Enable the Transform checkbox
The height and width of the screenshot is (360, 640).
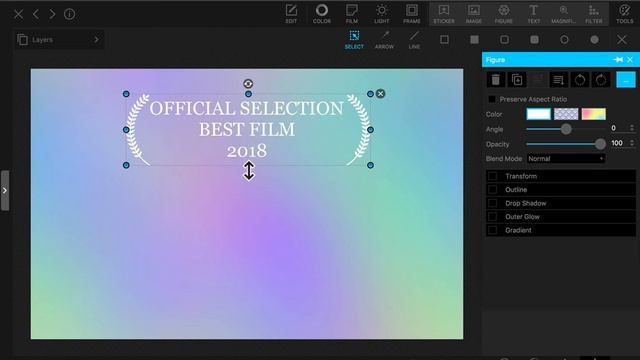(493, 176)
